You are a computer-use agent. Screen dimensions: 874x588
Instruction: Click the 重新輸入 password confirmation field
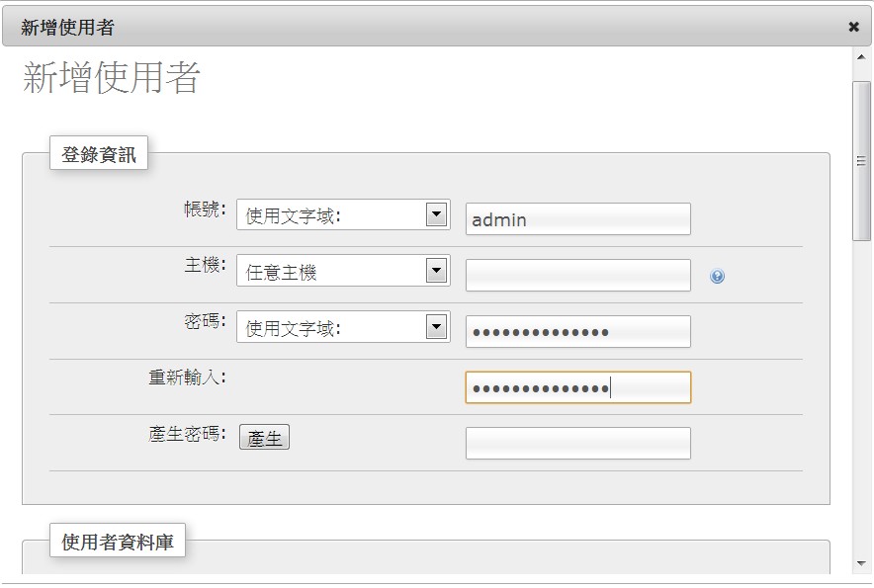(577, 387)
